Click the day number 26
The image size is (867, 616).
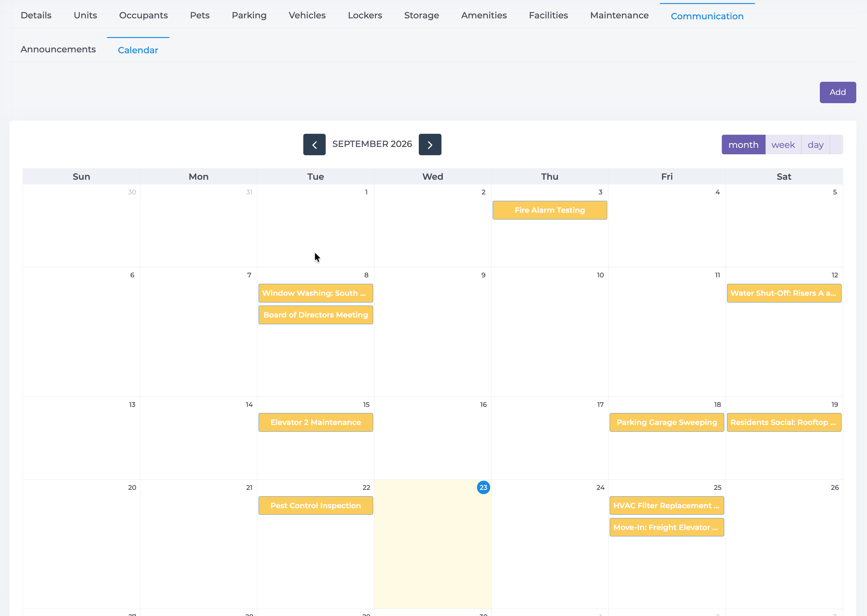point(835,487)
